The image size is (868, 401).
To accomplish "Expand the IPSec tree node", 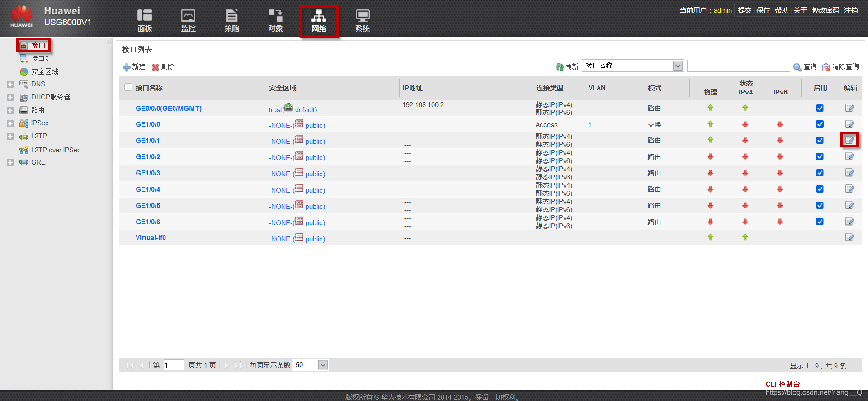I will (x=10, y=123).
